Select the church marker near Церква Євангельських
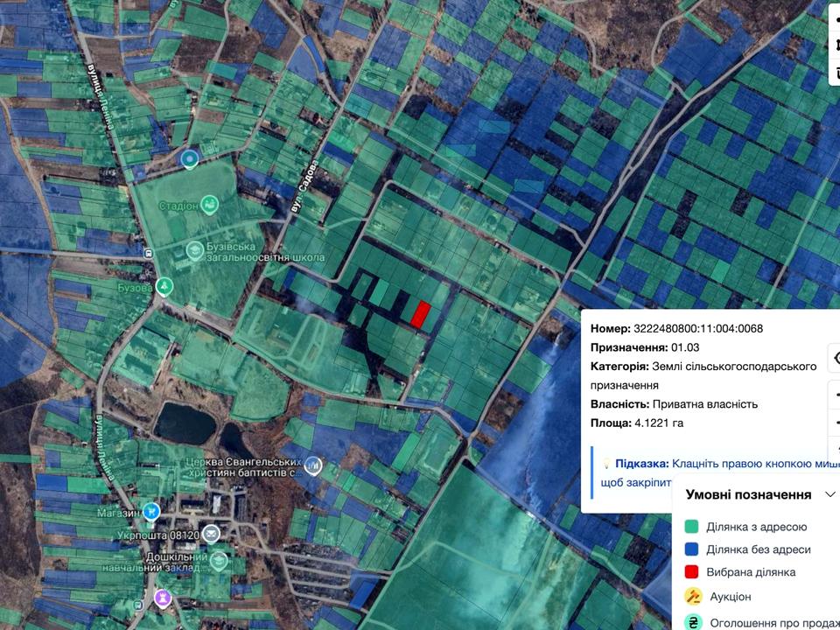Viewport: 840px width, 630px height. 312,466
